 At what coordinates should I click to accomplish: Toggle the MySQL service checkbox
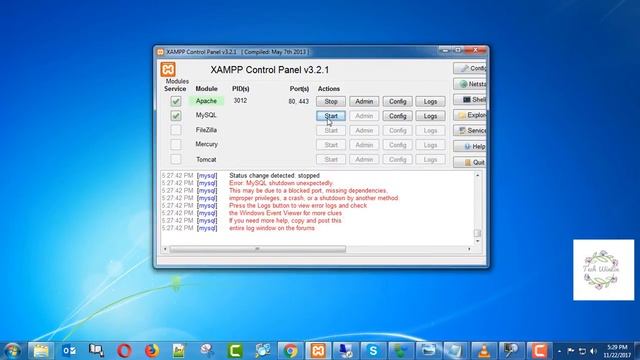coord(176,116)
